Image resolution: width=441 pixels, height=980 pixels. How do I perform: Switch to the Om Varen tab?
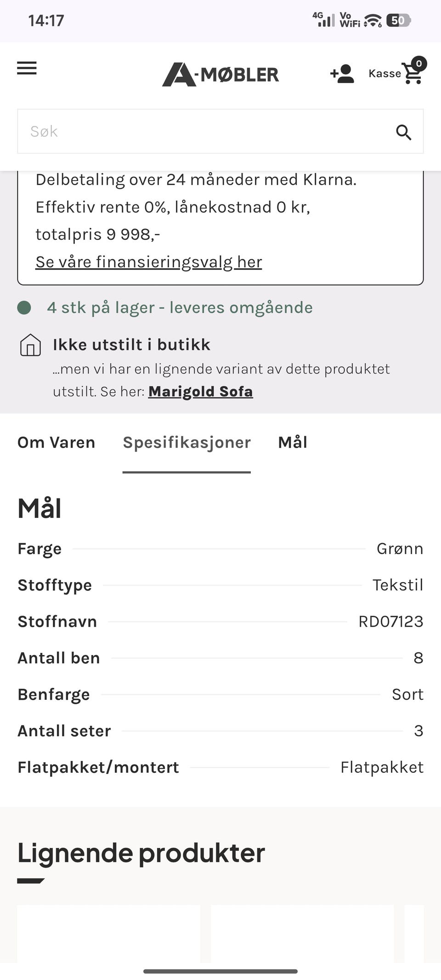point(56,442)
